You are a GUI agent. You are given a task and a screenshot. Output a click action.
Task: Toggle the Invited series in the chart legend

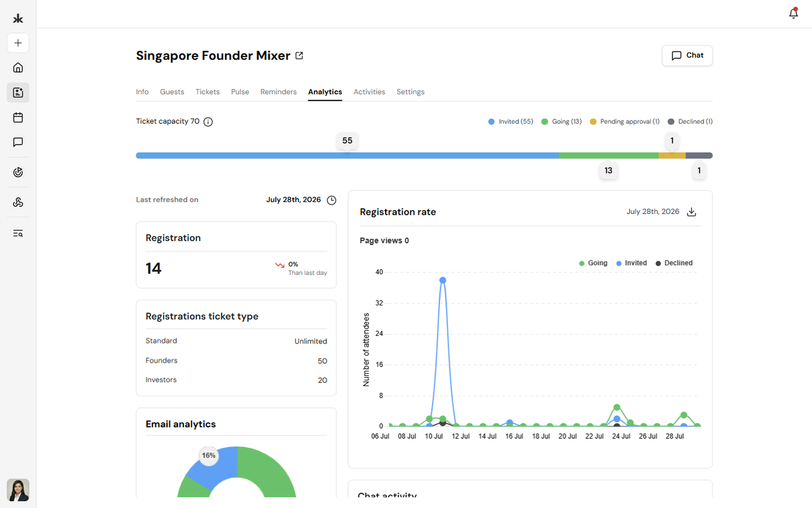tap(631, 263)
